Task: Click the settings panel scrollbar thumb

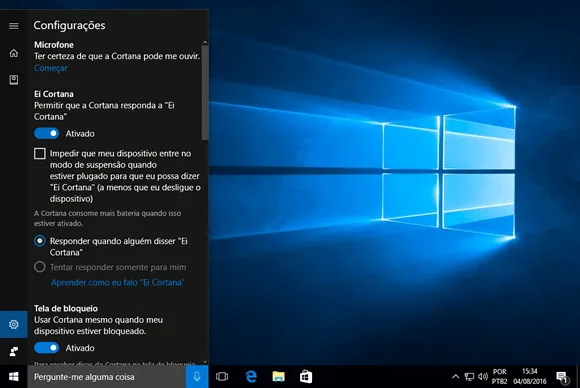Action: (x=205, y=93)
